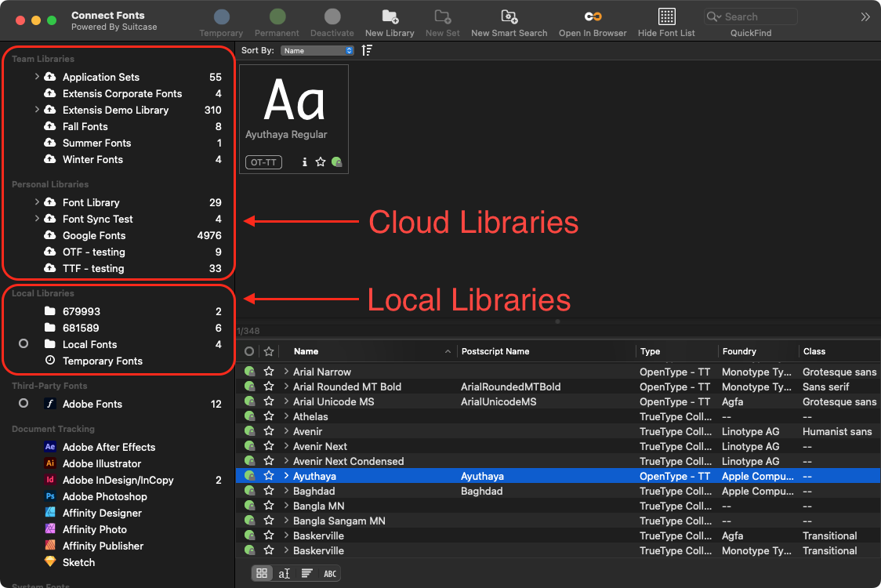Select the Adobe Fonts third-party library
This screenshot has height=588, width=881.
(96, 404)
